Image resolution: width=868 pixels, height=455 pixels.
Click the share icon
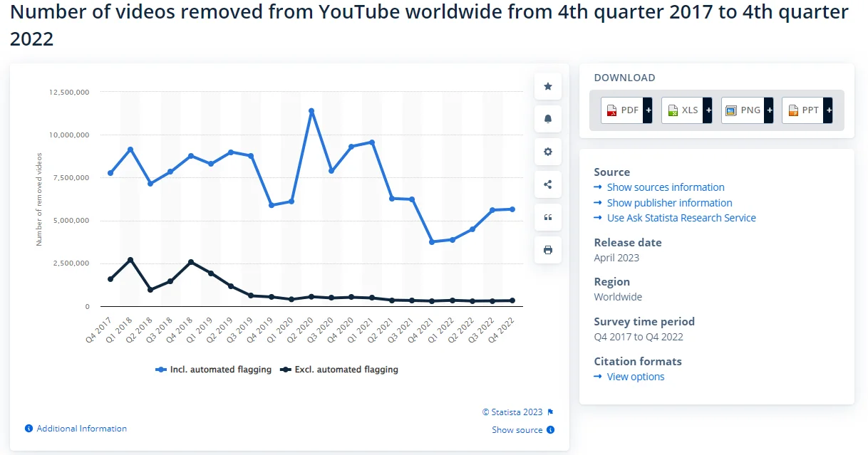point(547,184)
